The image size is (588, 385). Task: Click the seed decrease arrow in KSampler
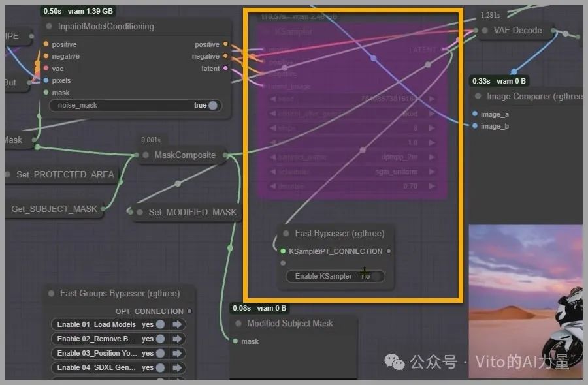(x=273, y=99)
